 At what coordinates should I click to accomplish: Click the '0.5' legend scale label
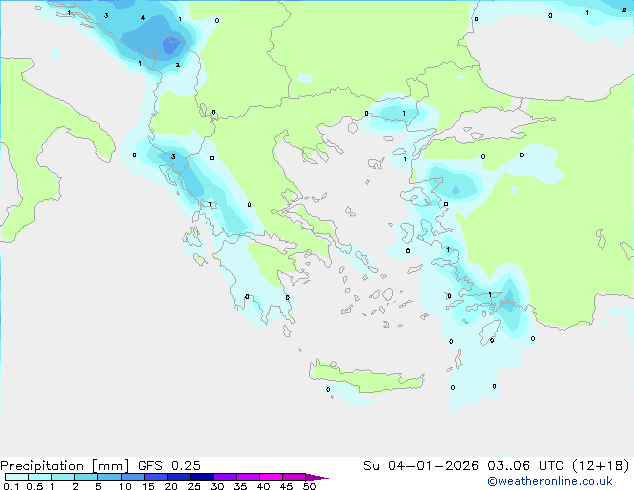35,486
